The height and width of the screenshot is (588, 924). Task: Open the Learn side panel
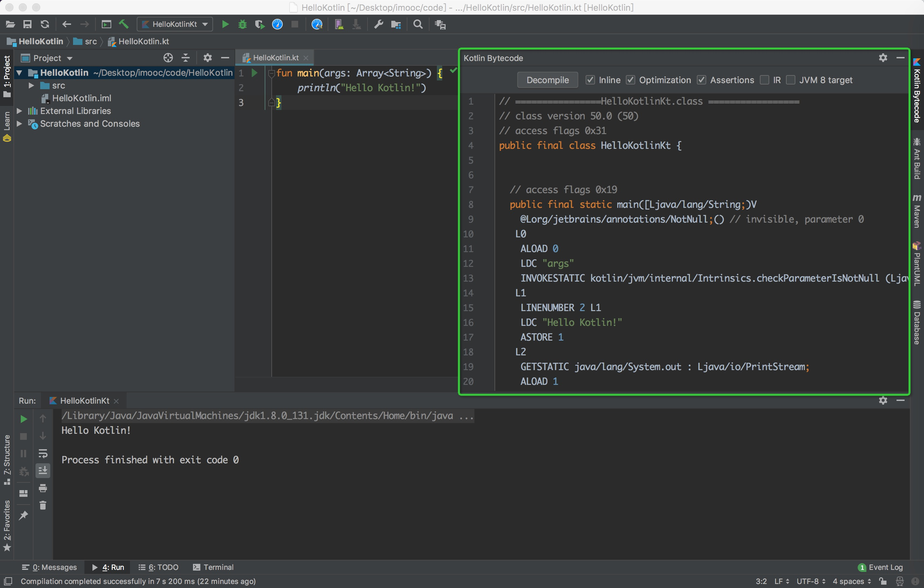(7, 126)
